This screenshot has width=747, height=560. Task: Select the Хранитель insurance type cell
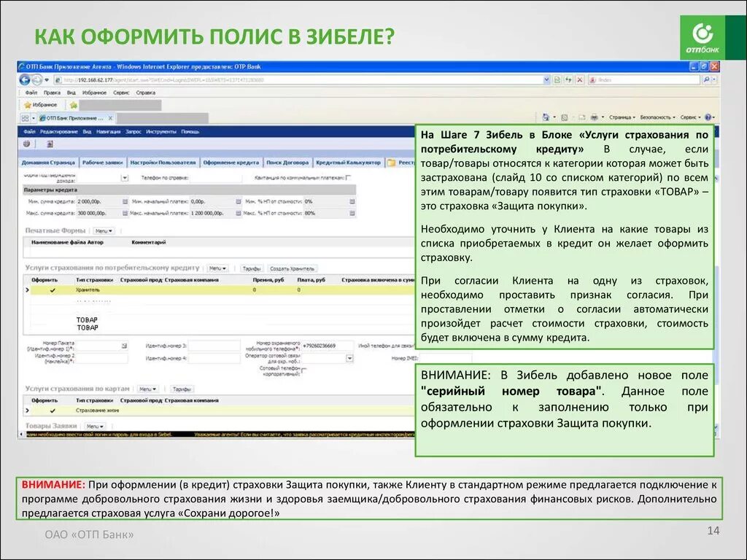coord(88,290)
